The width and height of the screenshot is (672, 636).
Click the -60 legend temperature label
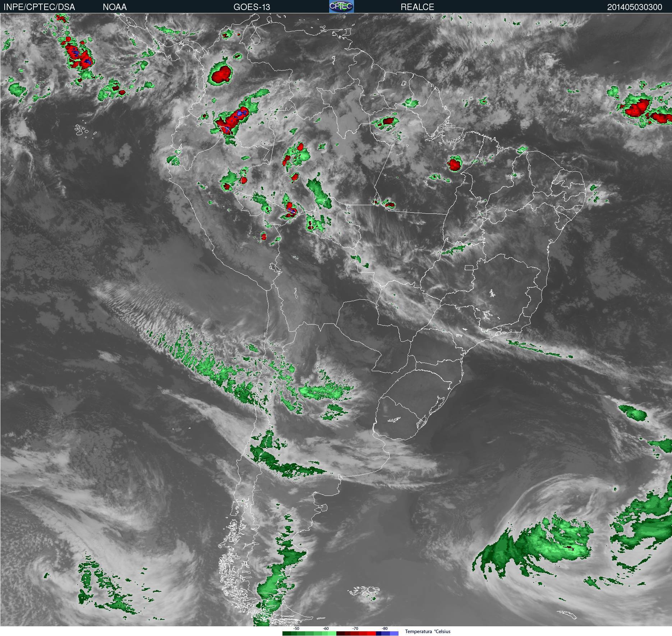(326, 628)
